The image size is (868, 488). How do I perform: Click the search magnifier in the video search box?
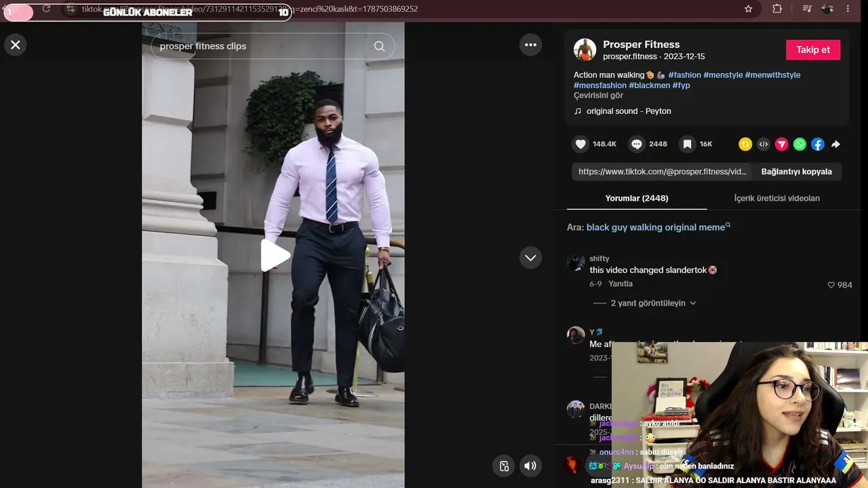coord(379,46)
